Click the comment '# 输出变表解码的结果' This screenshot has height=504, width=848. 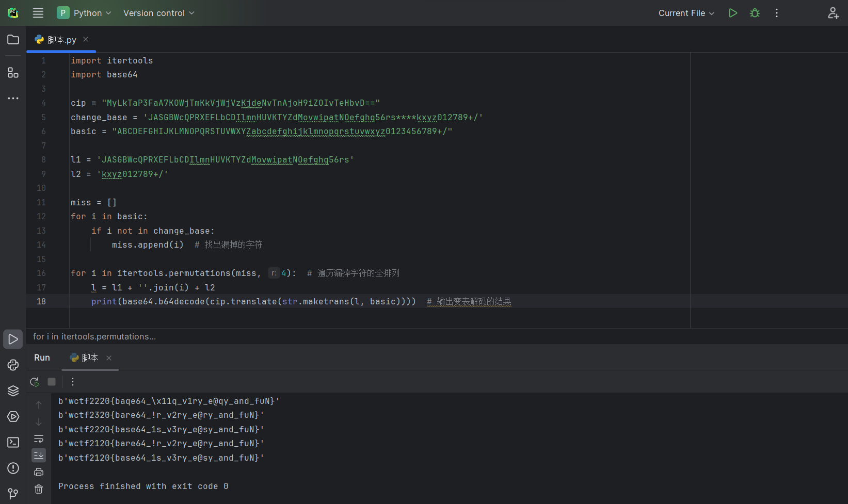click(469, 301)
